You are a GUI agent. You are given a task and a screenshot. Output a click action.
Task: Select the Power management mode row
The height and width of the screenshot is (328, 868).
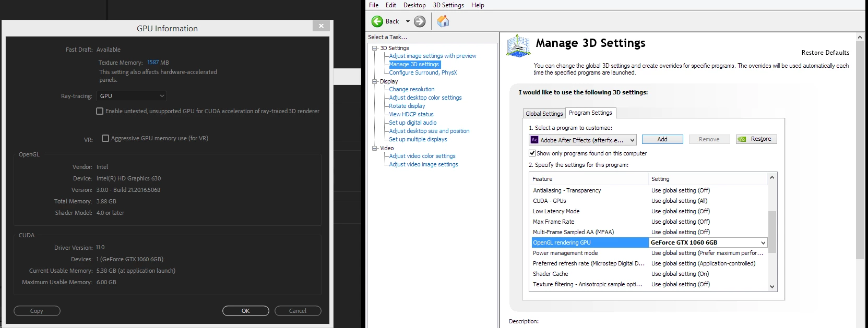[648, 253]
